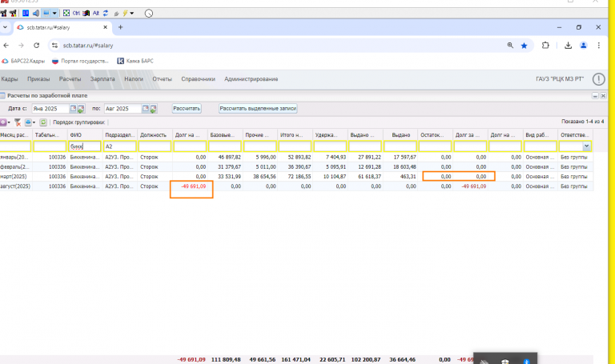
Task: Open the Chrome three-dot menu
Action: (598, 46)
